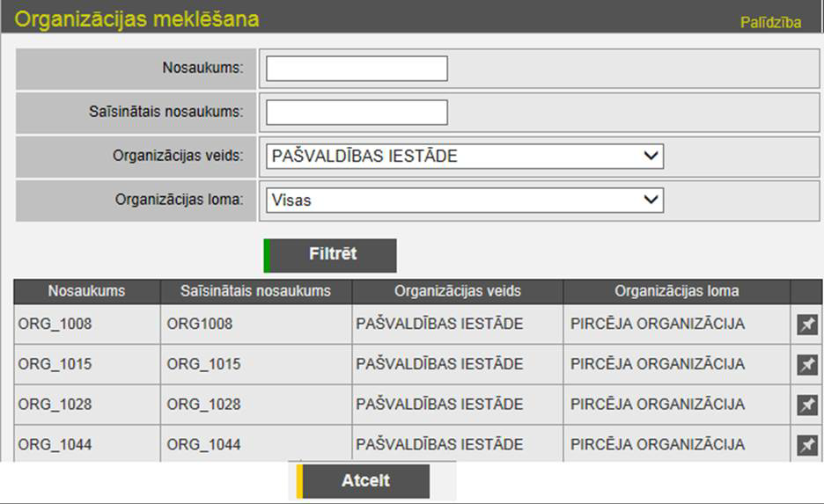Open the Organizācijas veids dropdown
The height and width of the screenshot is (504, 824).
click(464, 157)
